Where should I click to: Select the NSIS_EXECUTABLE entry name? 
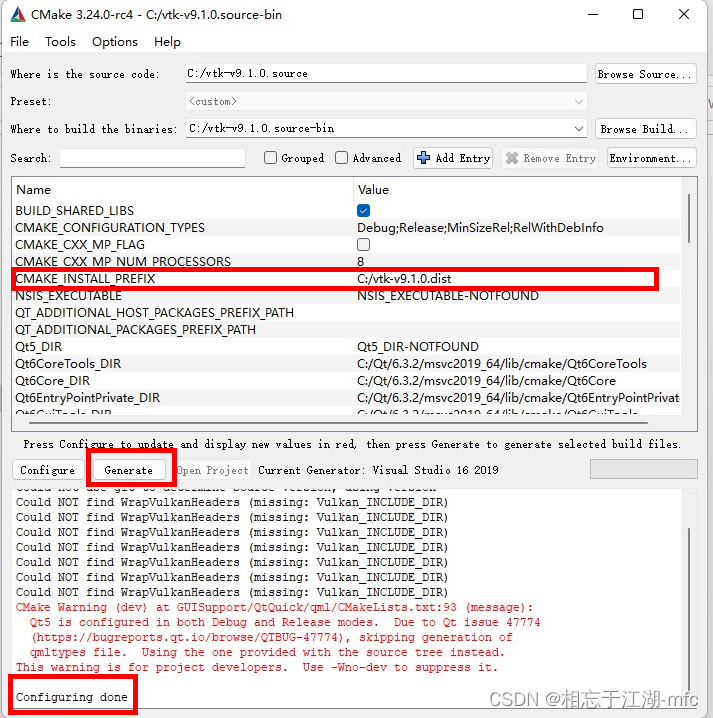pos(68,295)
